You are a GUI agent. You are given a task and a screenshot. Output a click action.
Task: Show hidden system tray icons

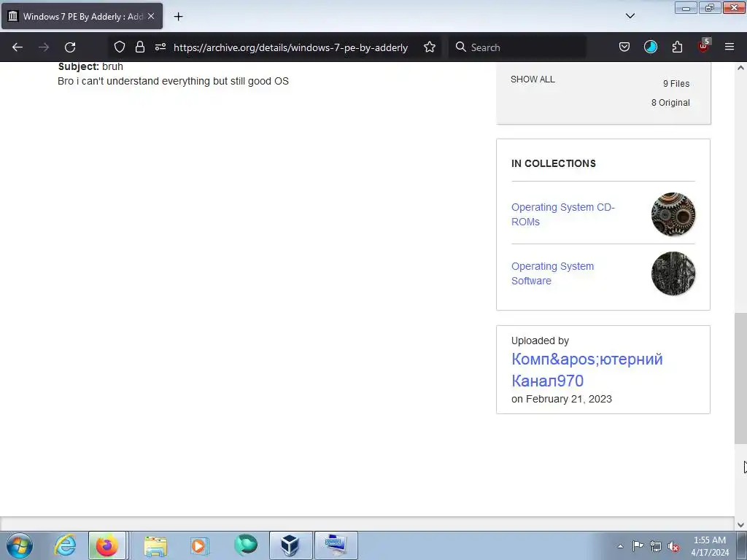[x=620, y=546]
